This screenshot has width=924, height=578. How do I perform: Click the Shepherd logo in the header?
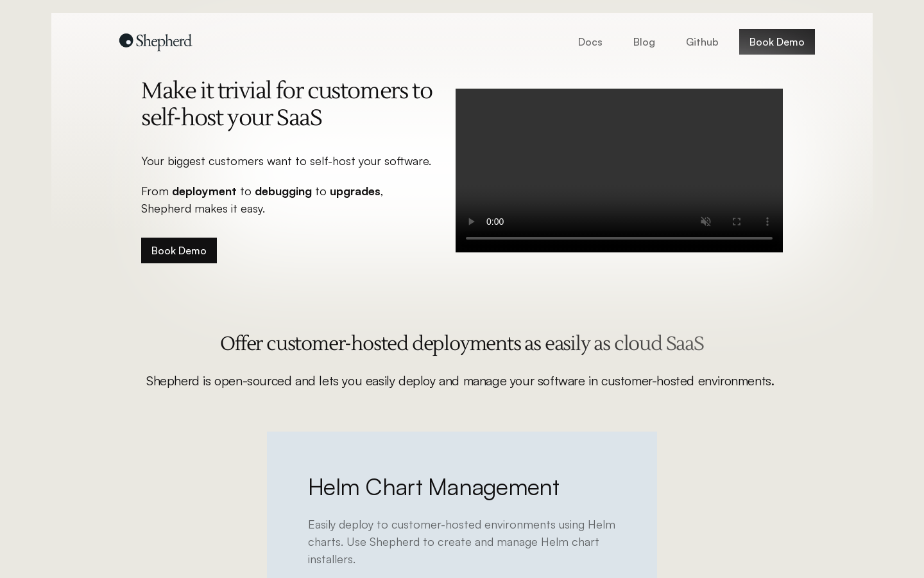pyautogui.click(x=155, y=42)
